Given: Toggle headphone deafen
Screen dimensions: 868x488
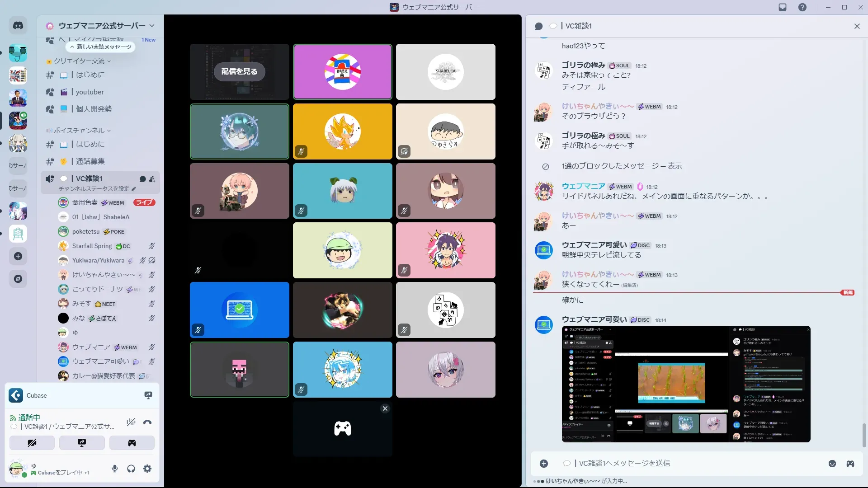Looking at the screenshot, I should tap(131, 469).
